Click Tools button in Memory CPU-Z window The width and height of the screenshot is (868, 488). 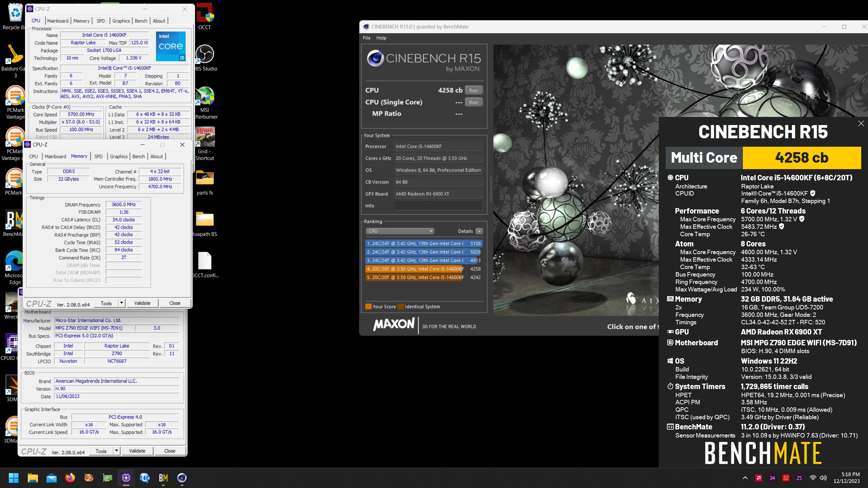pos(106,303)
